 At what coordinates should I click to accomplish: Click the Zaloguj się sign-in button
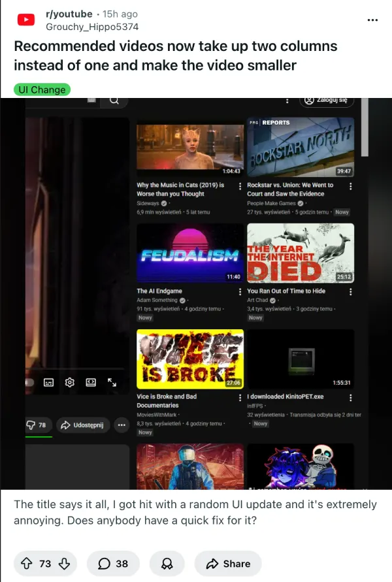pyautogui.click(x=326, y=101)
